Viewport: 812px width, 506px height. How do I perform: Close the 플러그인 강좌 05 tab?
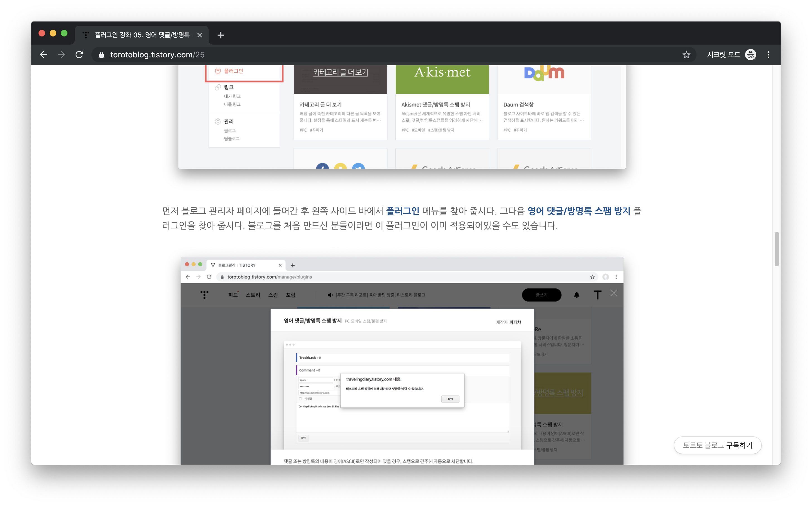(200, 35)
